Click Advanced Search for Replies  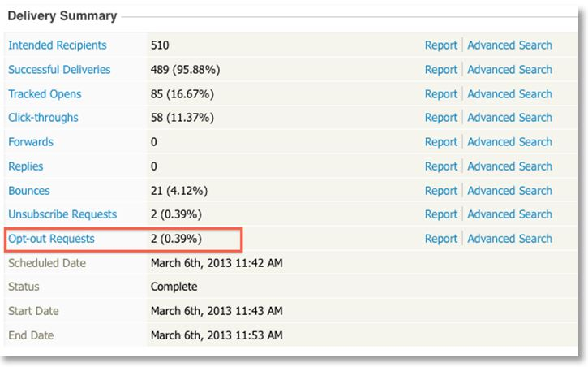point(509,166)
